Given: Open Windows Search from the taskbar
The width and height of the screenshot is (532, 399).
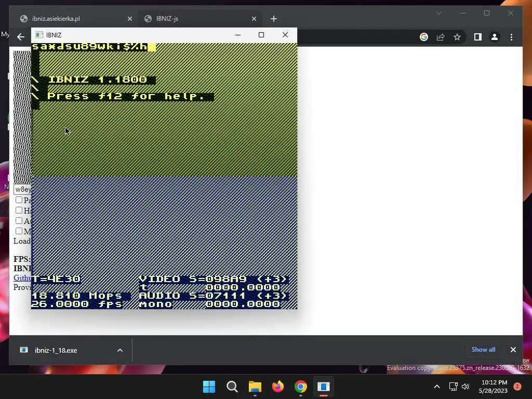Looking at the screenshot, I should pyautogui.click(x=232, y=387).
